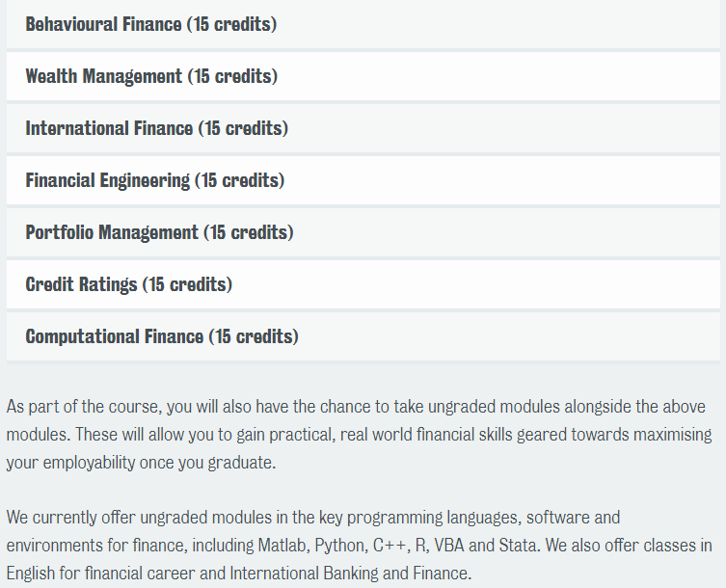Click the paragraph starting 'As part of the course'
This screenshot has width=726, height=588.
pyautogui.click(x=359, y=435)
